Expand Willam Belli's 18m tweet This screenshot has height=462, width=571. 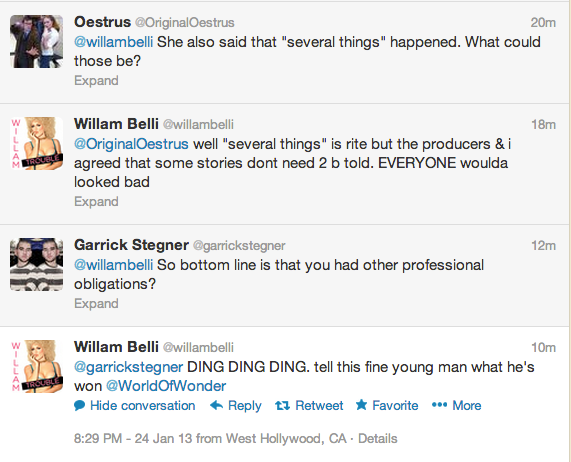(96, 201)
